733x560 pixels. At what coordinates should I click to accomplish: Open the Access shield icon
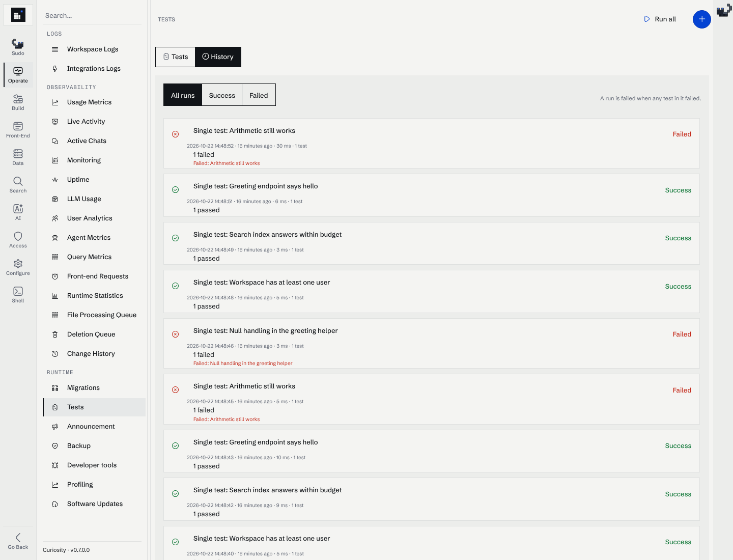tap(18, 239)
